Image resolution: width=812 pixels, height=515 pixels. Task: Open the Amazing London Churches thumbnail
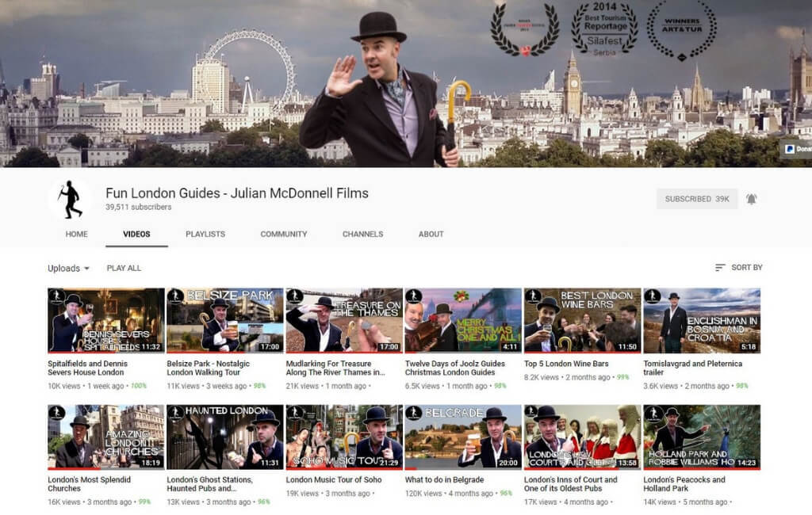(x=106, y=437)
